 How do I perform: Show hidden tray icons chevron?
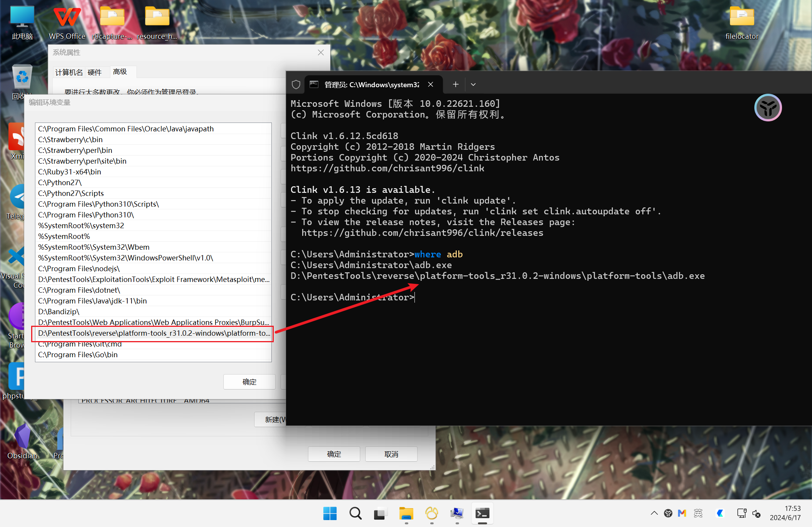[x=654, y=513]
